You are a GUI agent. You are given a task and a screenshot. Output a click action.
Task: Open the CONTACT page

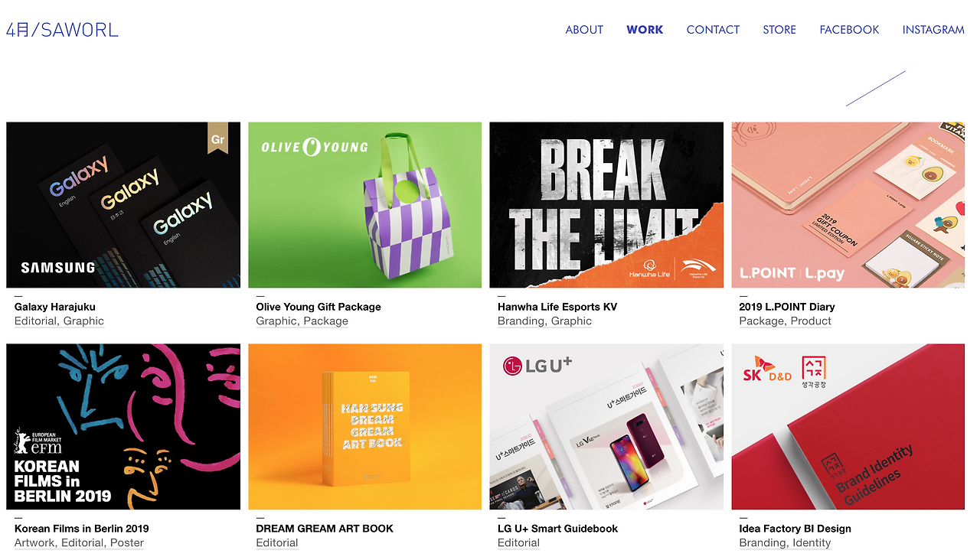coord(713,30)
